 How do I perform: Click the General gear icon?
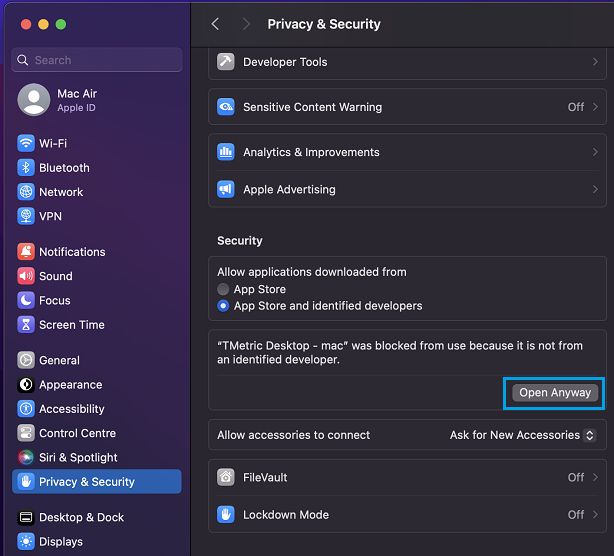point(26,360)
